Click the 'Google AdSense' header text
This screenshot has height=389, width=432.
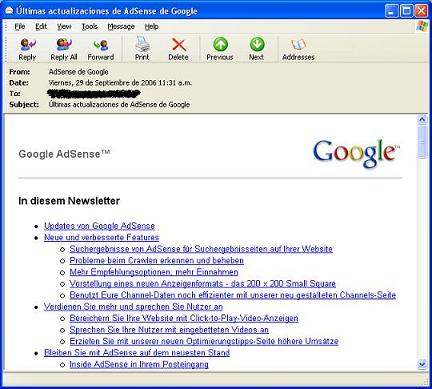click(x=64, y=154)
